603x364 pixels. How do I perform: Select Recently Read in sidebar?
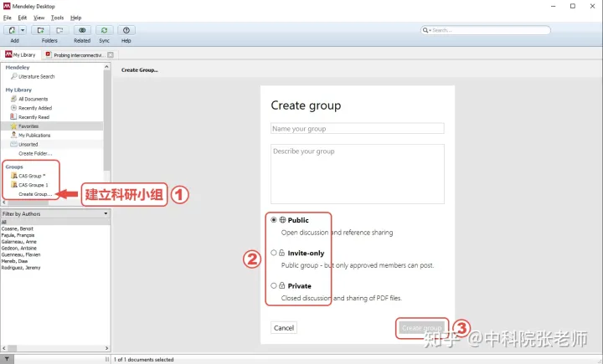(x=33, y=117)
